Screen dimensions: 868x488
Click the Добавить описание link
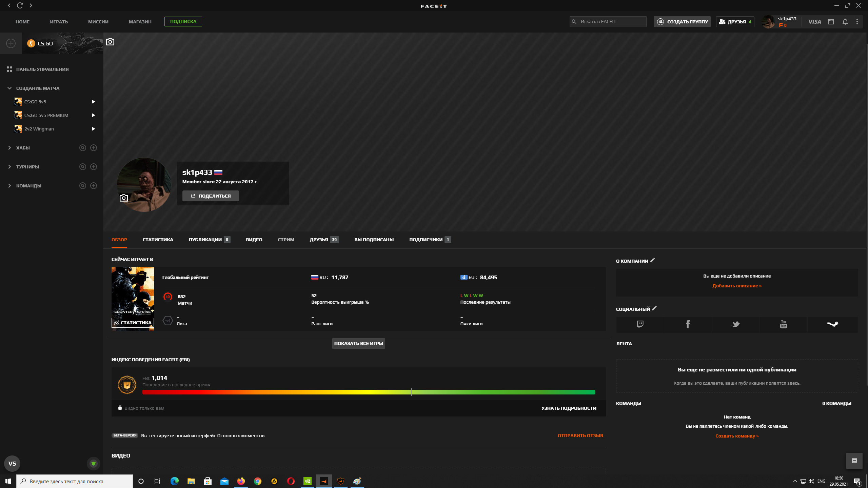[737, 286]
